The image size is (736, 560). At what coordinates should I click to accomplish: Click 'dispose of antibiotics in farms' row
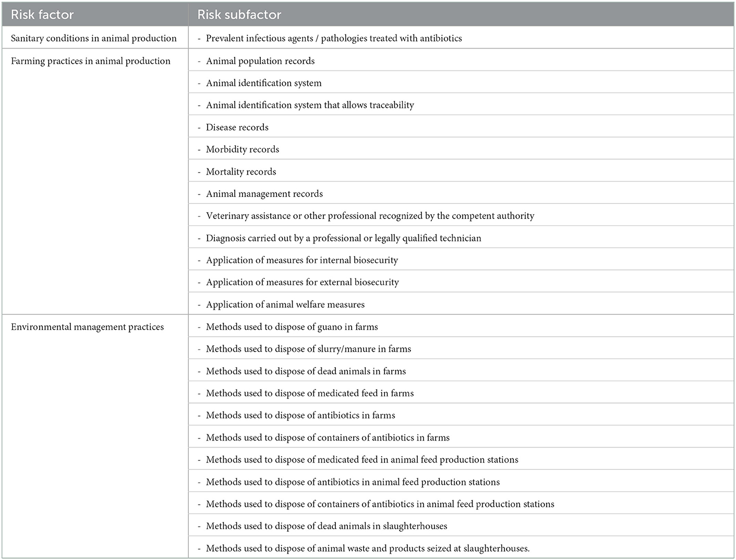pos(461,415)
